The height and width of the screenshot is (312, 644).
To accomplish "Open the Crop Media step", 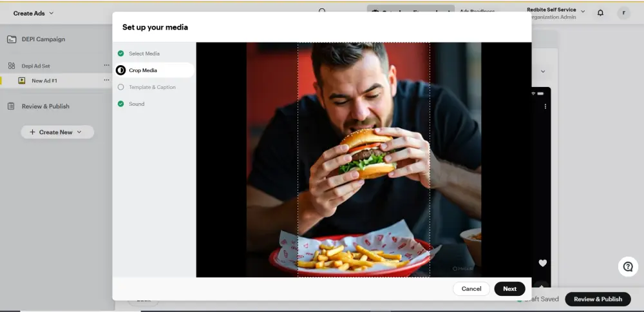I will coord(143,70).
